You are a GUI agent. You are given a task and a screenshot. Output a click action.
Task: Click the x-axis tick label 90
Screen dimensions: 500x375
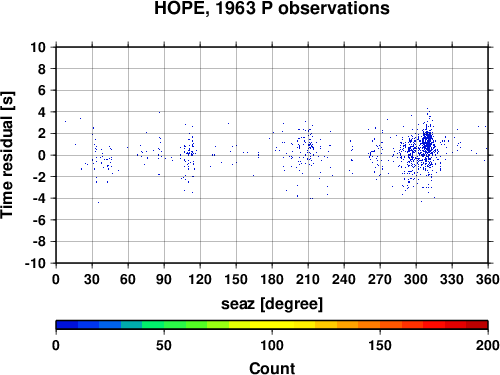tap(164, 279)
